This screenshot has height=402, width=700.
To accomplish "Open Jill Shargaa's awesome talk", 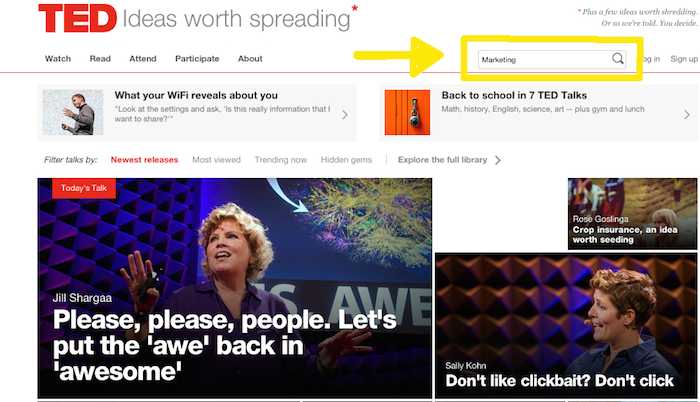I will click(x=235, y=288).
